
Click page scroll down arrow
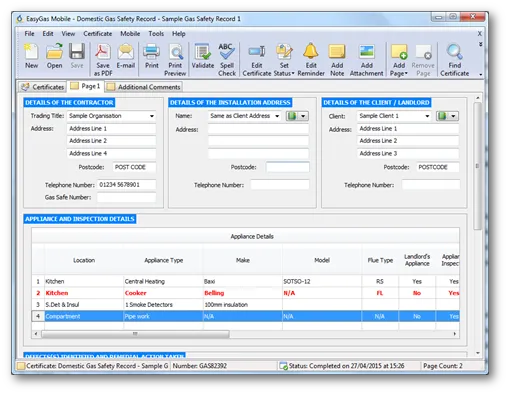478,353
